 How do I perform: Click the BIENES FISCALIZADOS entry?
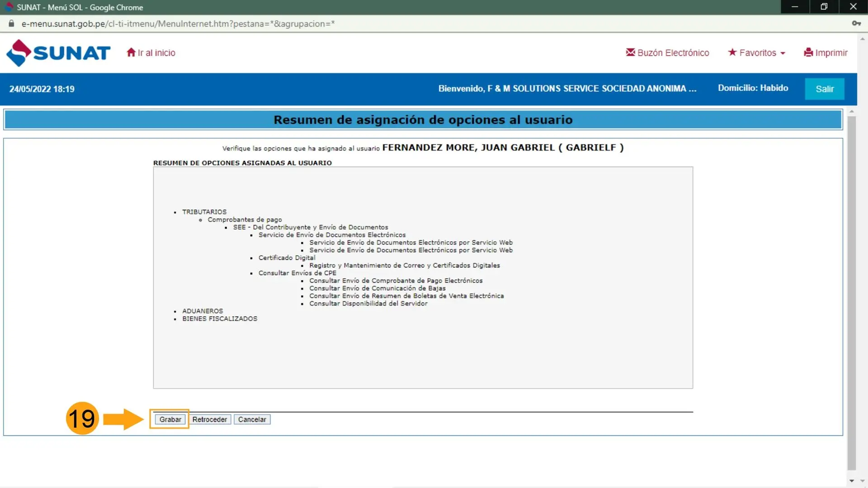pos(220,319)
